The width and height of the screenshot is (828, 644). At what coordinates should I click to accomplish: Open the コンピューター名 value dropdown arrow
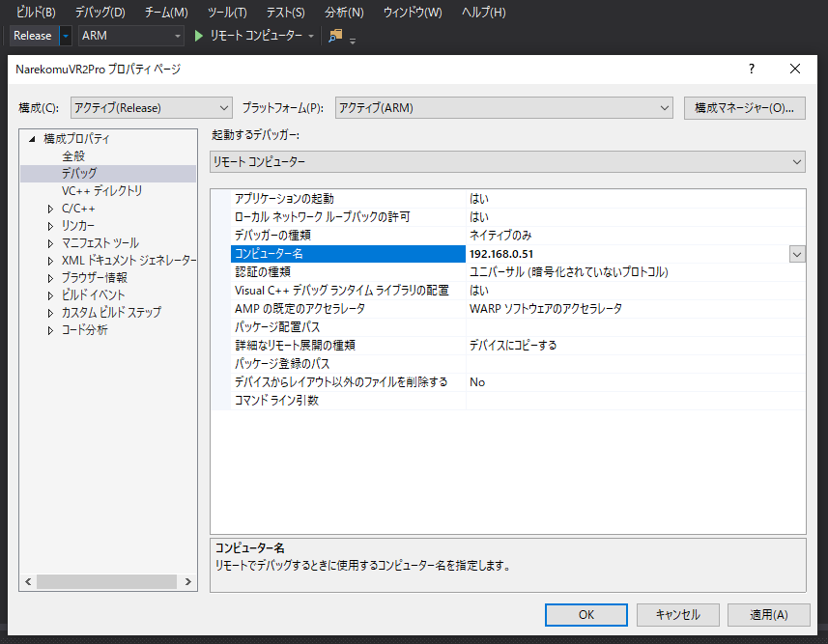click(x=797, y=254)
